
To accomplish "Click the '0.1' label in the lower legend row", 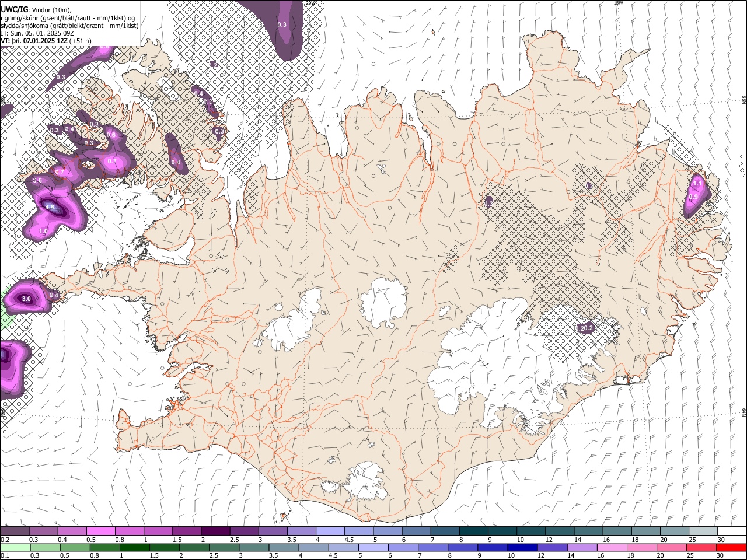I will [5, 555].
